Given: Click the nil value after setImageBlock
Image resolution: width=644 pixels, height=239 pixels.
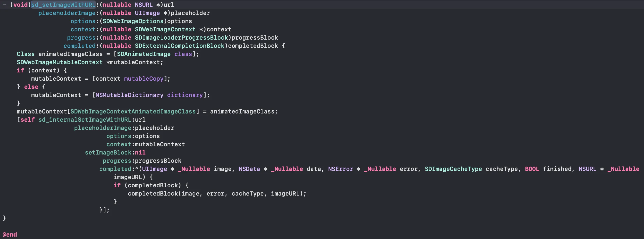Looking at the screenshot, I should coord(140,152).
